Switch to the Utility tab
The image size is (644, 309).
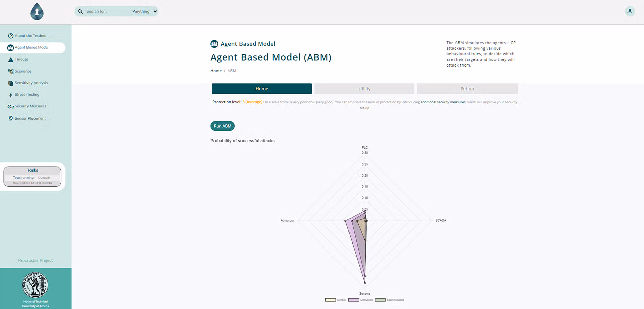tap(364, 89)
